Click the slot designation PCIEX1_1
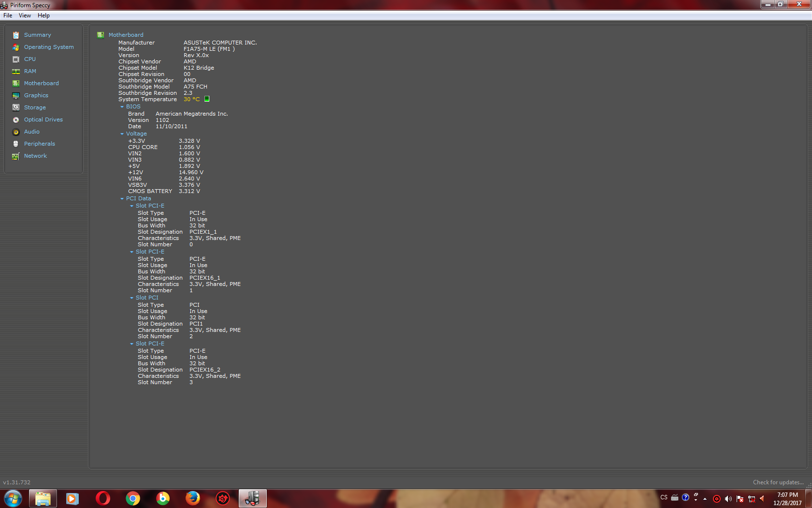Viewport: 812px width, 508px height. 203,232
